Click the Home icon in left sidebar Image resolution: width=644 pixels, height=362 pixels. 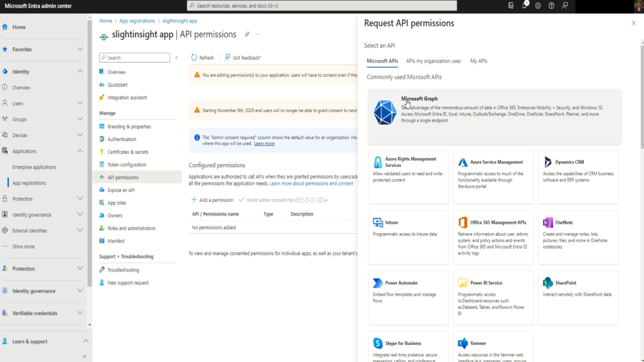pos(5,26)
